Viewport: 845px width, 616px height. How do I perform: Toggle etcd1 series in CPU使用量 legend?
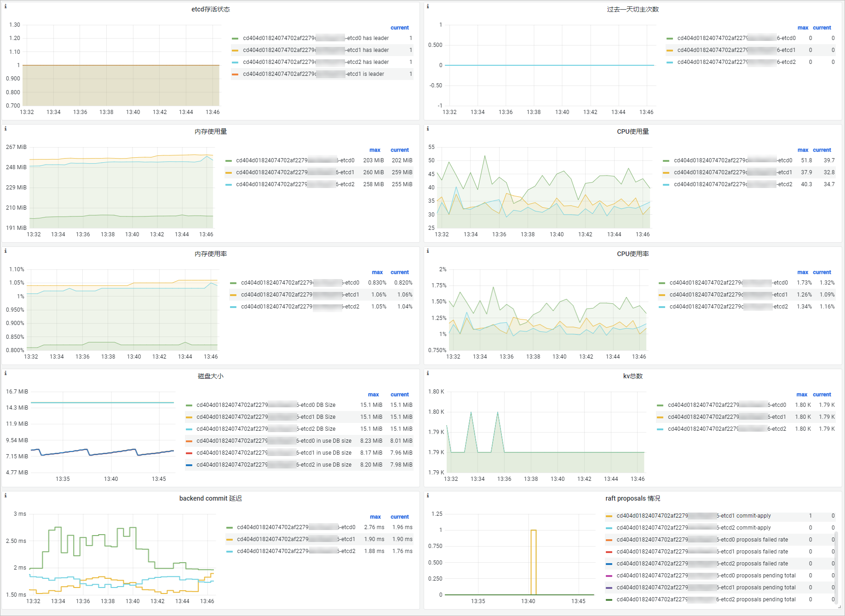(733, 172)
